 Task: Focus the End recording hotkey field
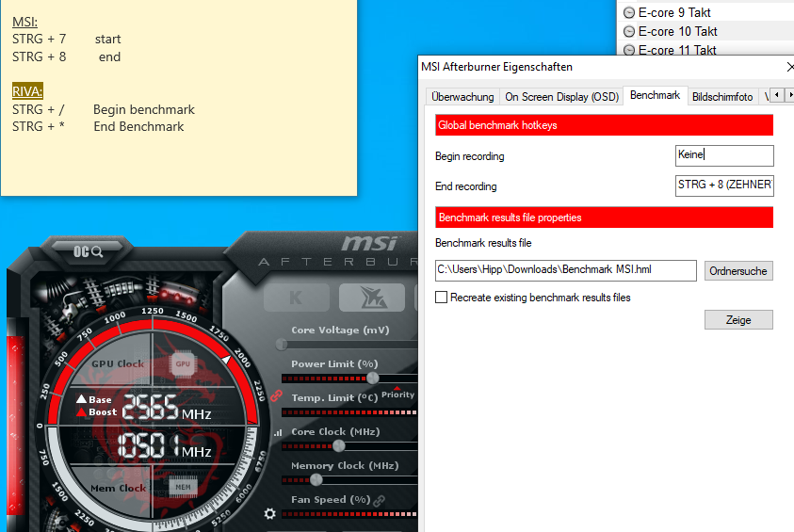pos(724,185)
